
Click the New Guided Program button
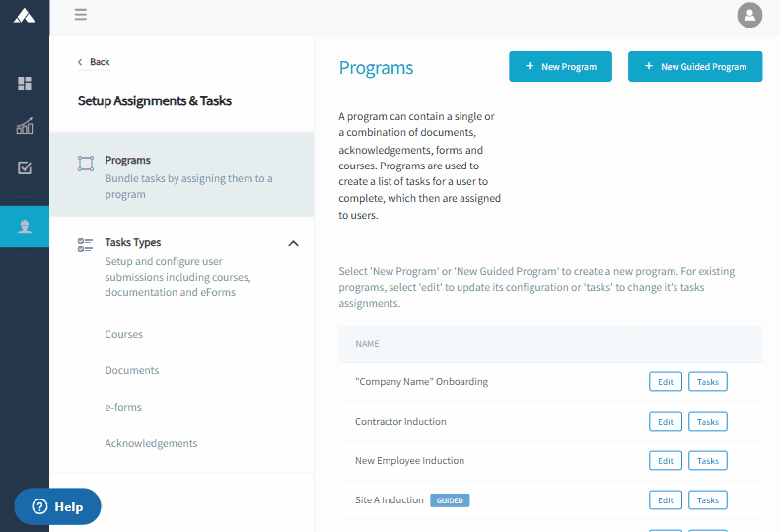[x=695, y=67]
